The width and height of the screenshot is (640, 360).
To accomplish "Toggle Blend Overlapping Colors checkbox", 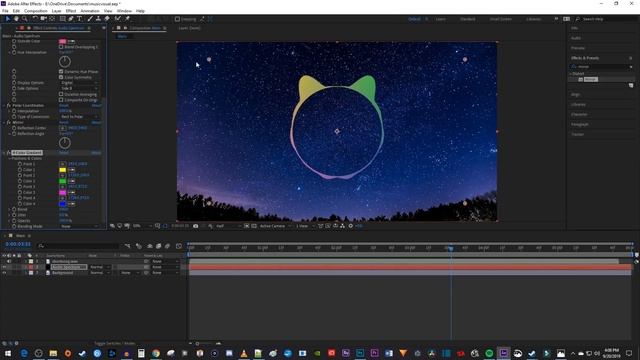I will [61, 47].
